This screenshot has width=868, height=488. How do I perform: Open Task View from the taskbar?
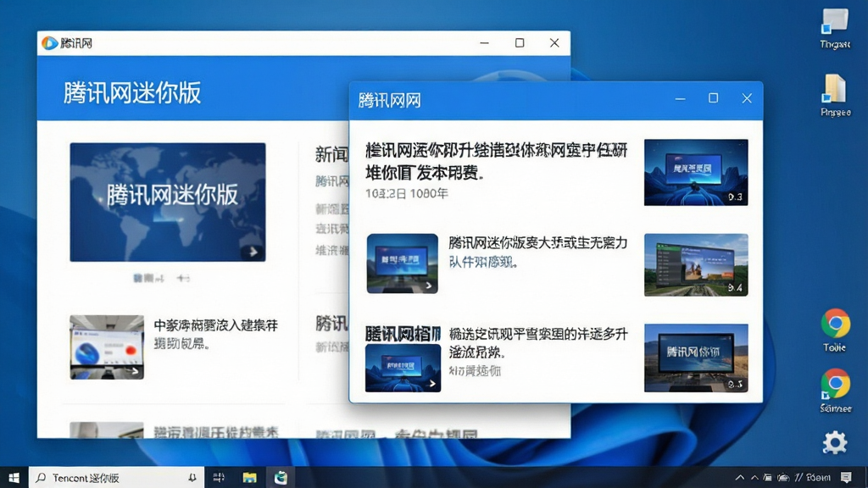219,478
